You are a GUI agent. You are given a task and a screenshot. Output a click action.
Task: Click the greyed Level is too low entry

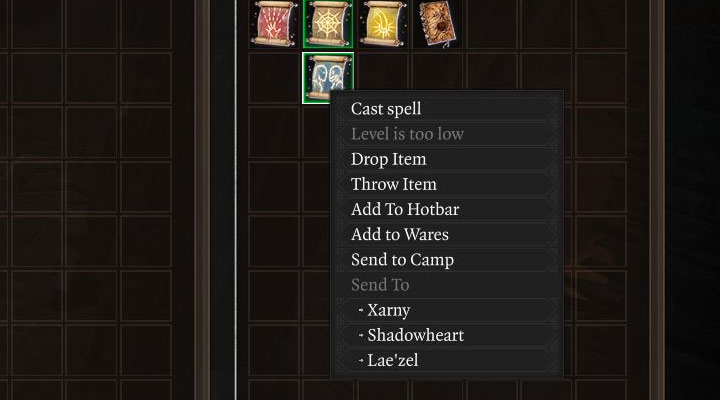coord(407,134)
